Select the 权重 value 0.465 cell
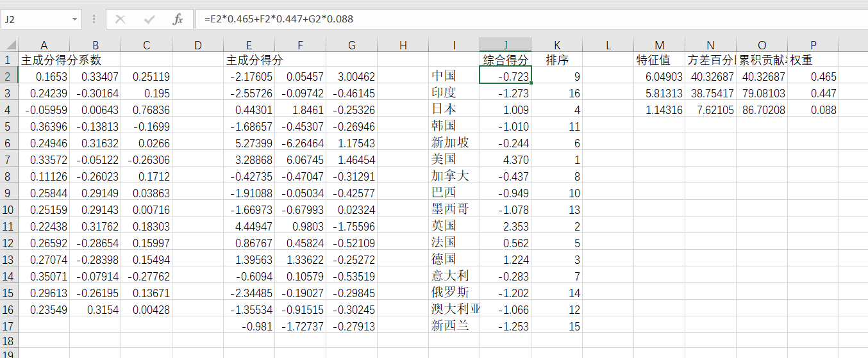868x358 pixels. point(813,77)
